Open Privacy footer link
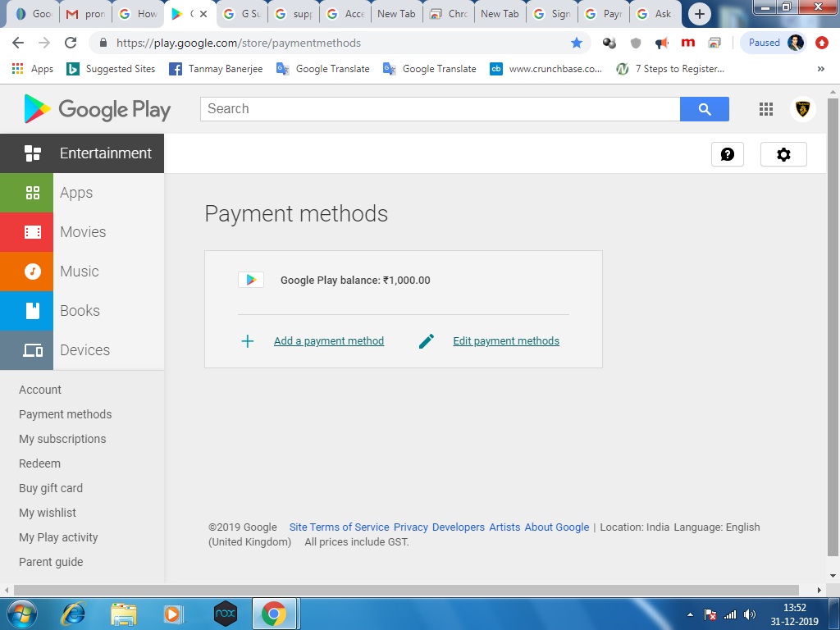Screen dimensions: 840x630 (411, 527)
